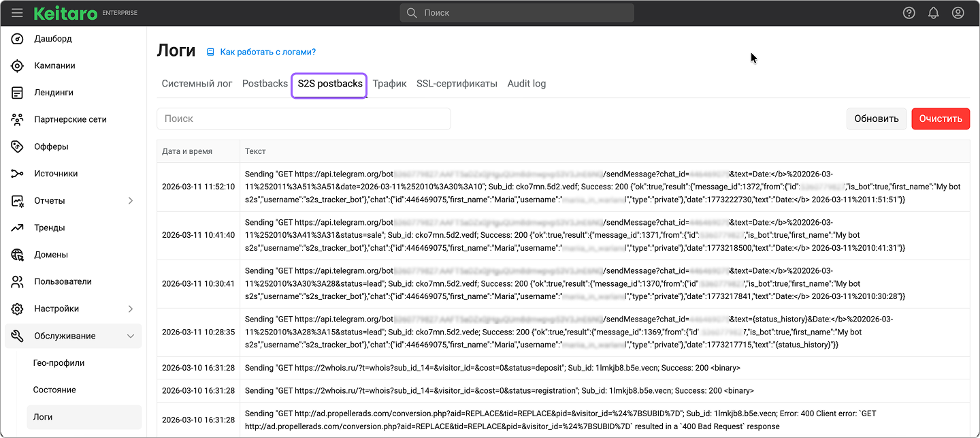Open the 'Как работать с логами?' link
The width and height of the screenshot is (980, 438).
click(x=267, y=52)
